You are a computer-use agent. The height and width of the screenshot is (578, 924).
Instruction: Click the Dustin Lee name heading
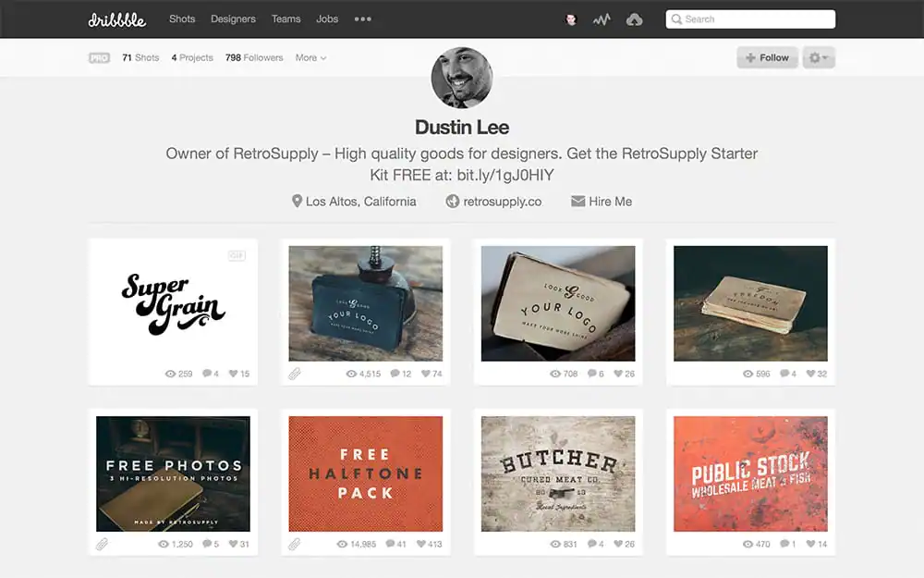click(x=462, y=128)
